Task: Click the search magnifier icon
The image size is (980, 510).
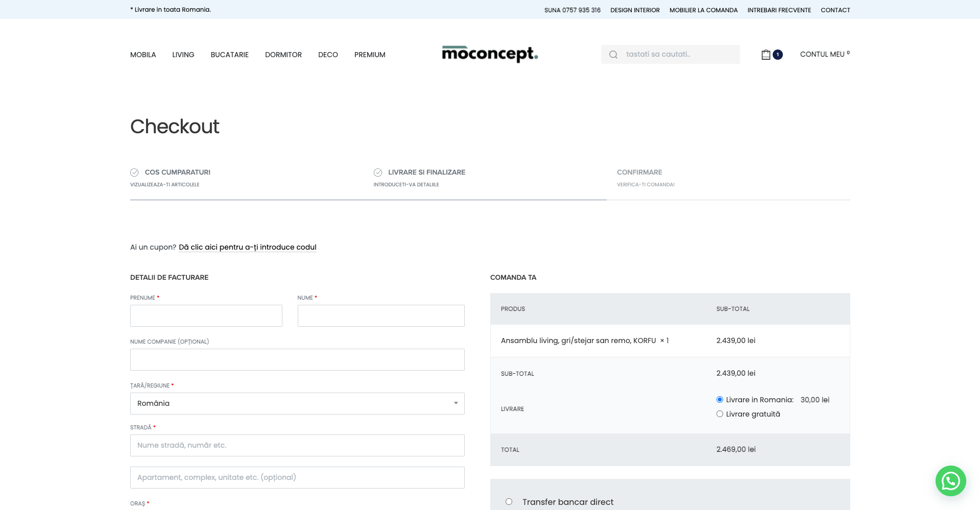Action: pos(613,55)
